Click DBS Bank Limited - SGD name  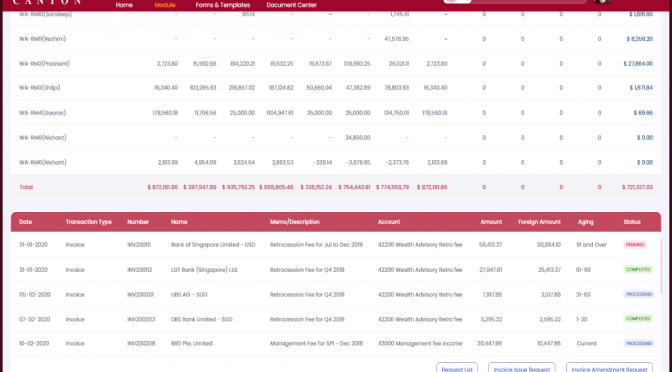[x=201, y=320]
